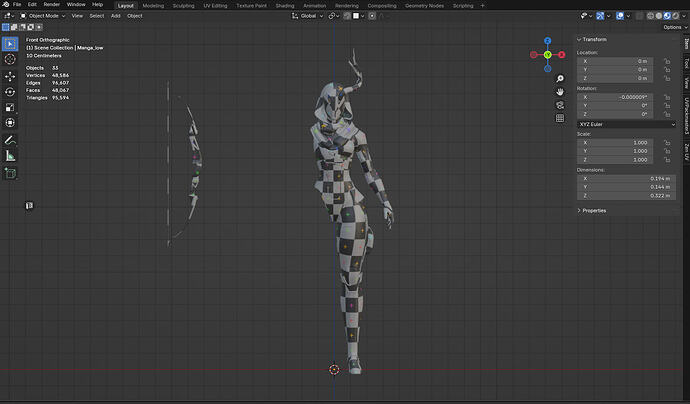Screen dimensions: 690x404
Task: Pick the Annotate tool
Action: tap(10, 140)
